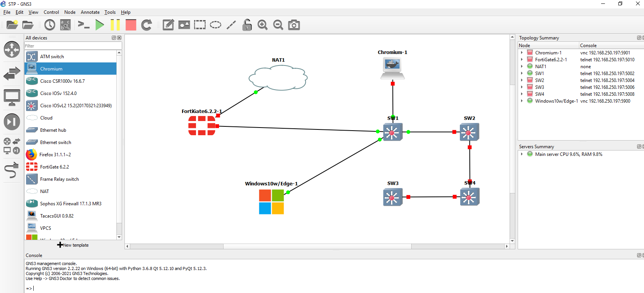Open the Manage snapshots clock icon
644x293 pixels.
coord(50,25)
